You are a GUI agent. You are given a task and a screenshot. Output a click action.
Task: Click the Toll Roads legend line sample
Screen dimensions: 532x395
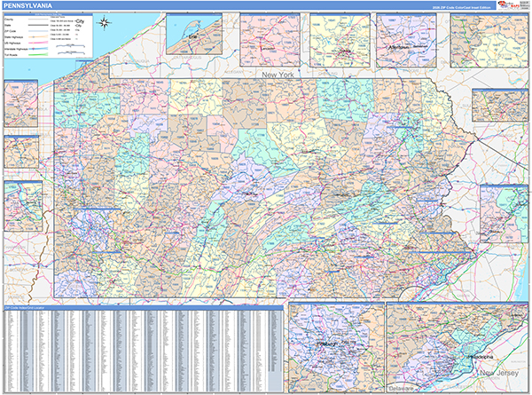tap(38, 55)
